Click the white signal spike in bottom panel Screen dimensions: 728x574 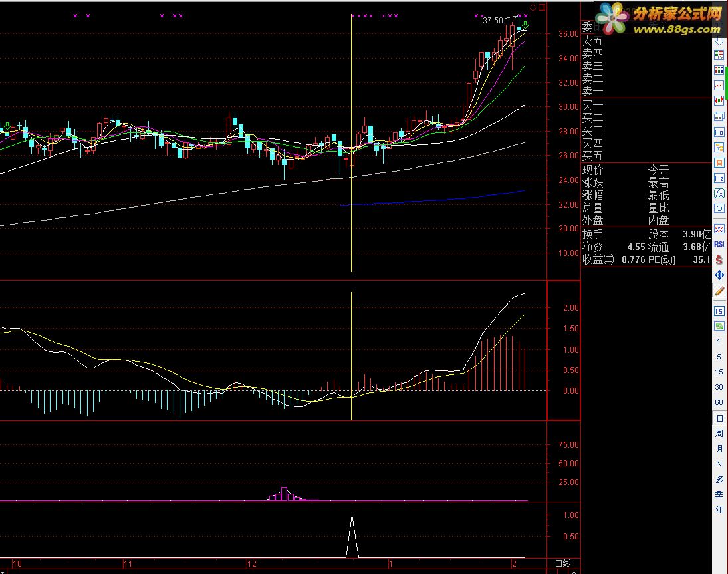click(x=352, y=536)
